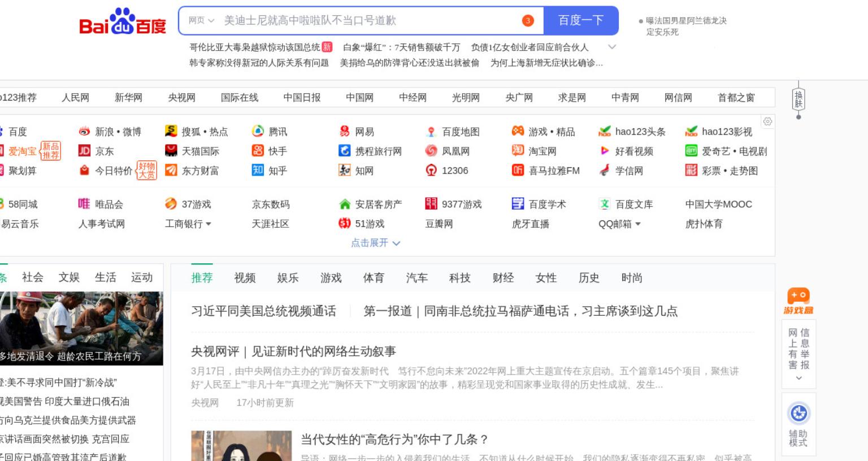The image size is (868, 461).
Task: Select the 推荐 tab
Action: (202, 277)
